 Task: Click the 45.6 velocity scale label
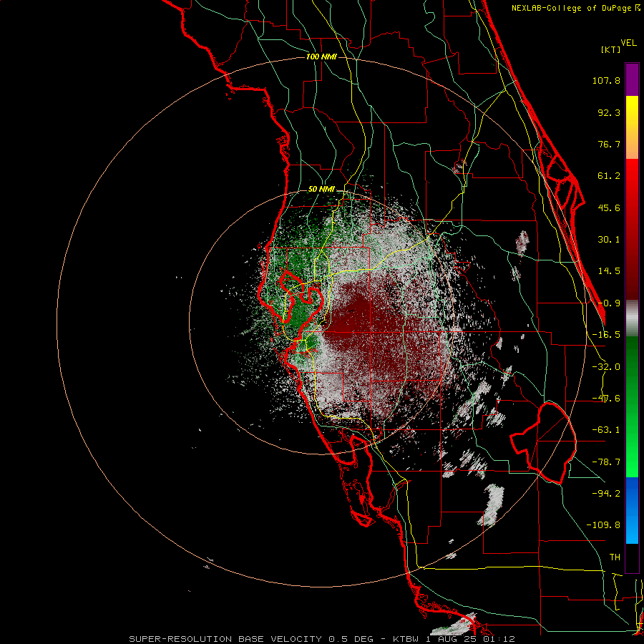pyautogui.click(x=609, y=208)
